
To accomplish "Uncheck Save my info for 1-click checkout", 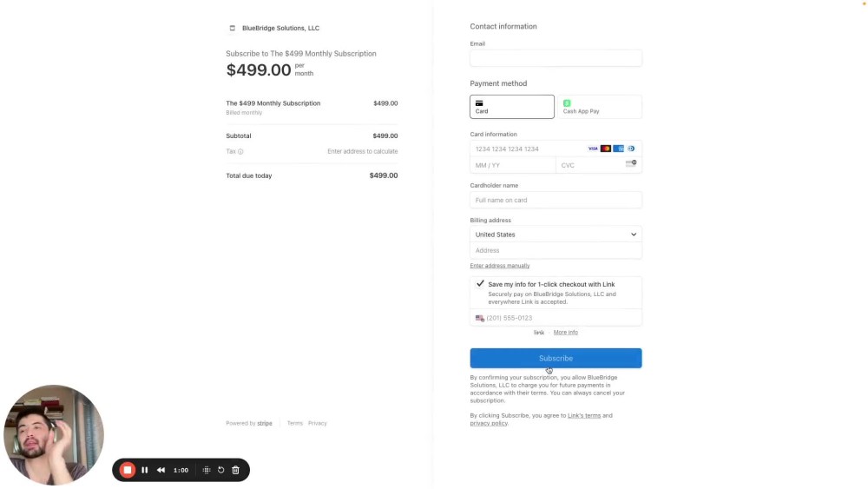I will [480, 283].
